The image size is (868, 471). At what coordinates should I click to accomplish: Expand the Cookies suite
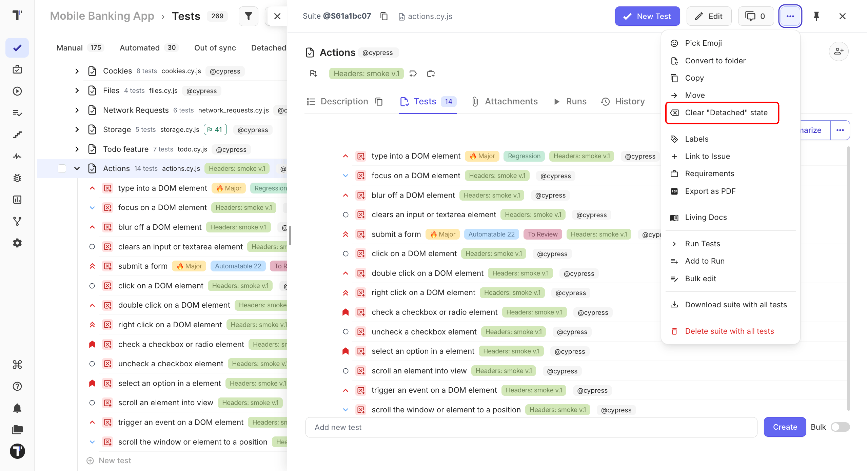pyautogui.click(x=77, y=71)
